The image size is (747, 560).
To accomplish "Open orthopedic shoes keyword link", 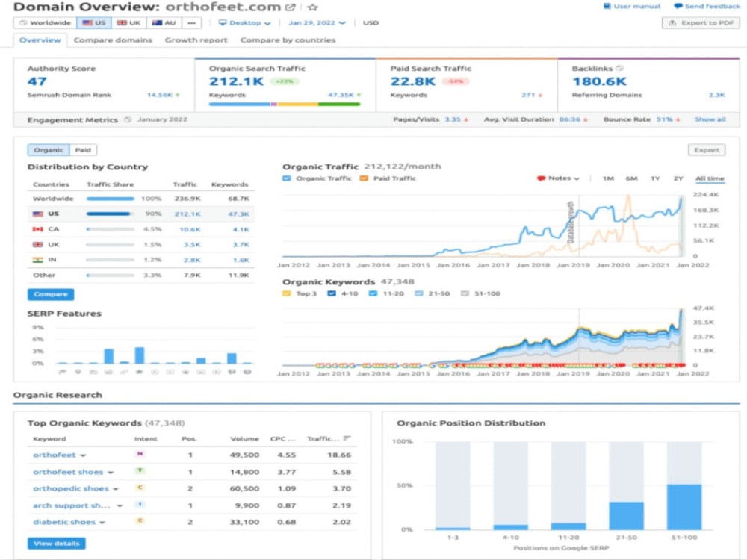I will 70,488.
